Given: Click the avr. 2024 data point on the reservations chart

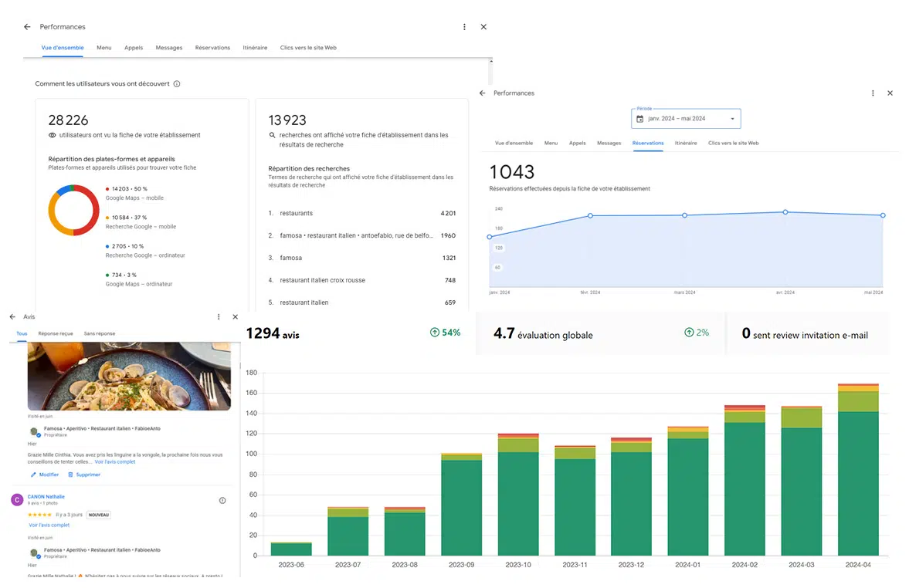Looking at the screenshot, I should 785,211.
